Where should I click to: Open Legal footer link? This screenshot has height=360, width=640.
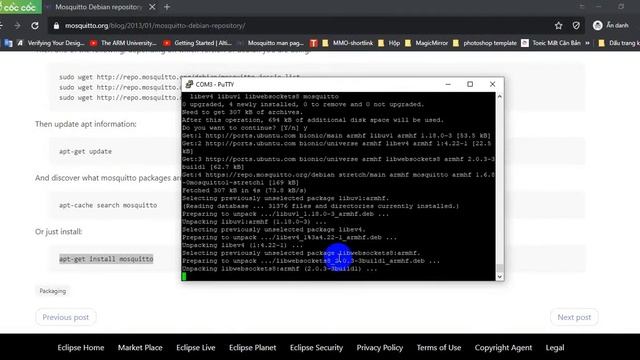click(x=555, y=347)
